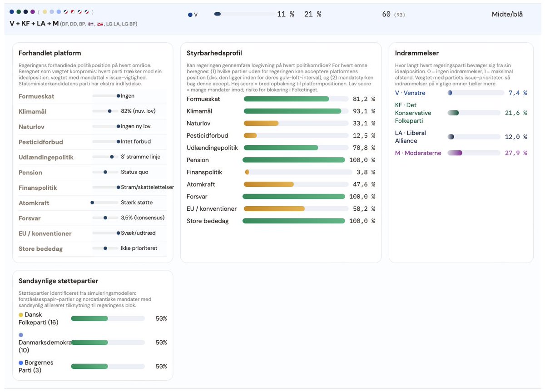Click the Borgernes Parti (3) label
Viewport: 545px width, 392px height.
(36, 367)
